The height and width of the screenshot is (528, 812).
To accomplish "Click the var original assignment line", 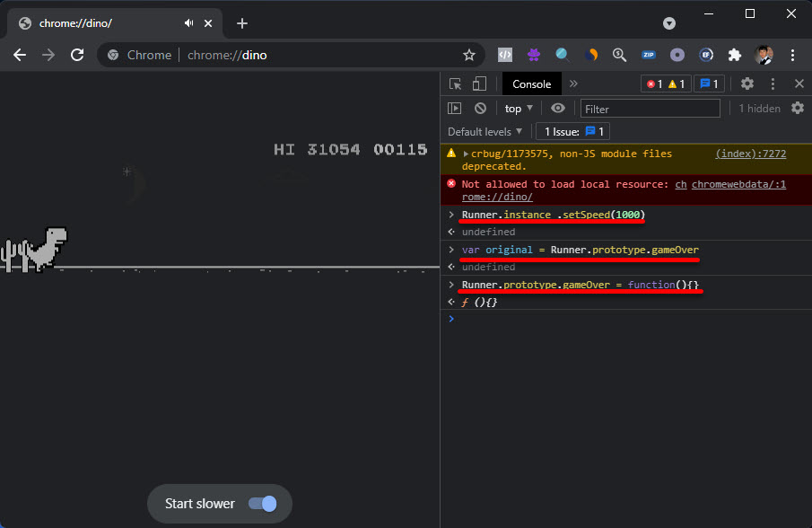I will click(x=580, y=250).
